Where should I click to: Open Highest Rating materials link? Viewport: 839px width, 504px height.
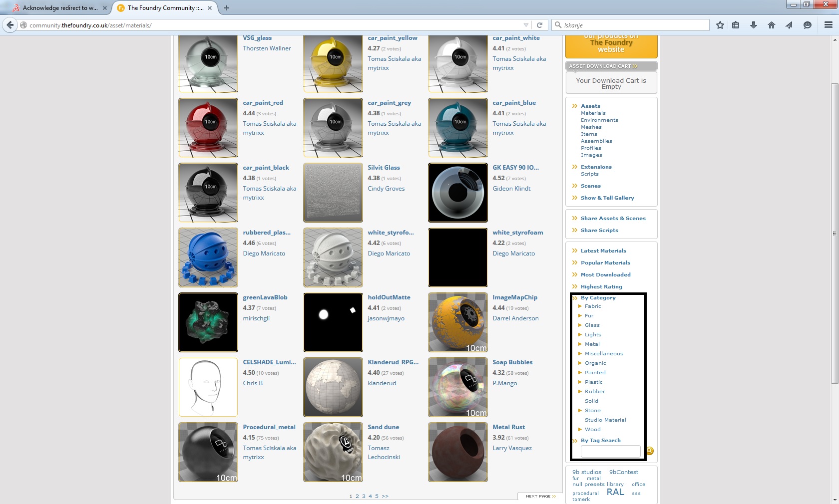click(x=601, y=287)
